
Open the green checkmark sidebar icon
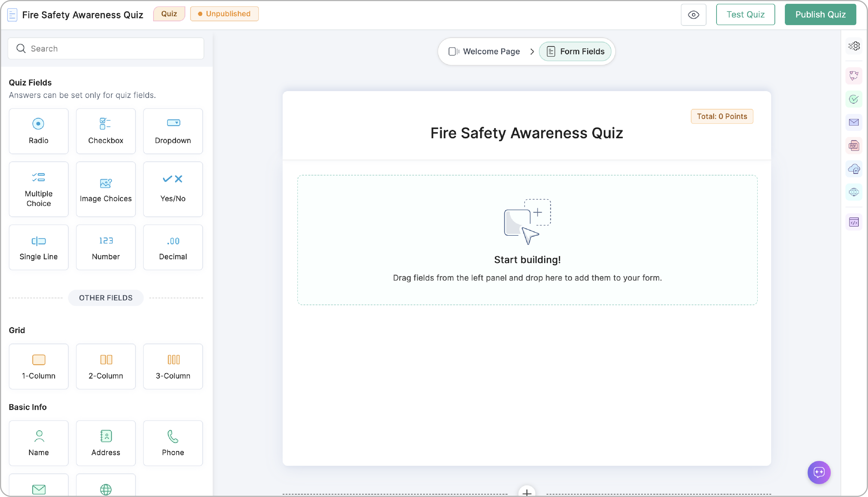tap(854, 99)
